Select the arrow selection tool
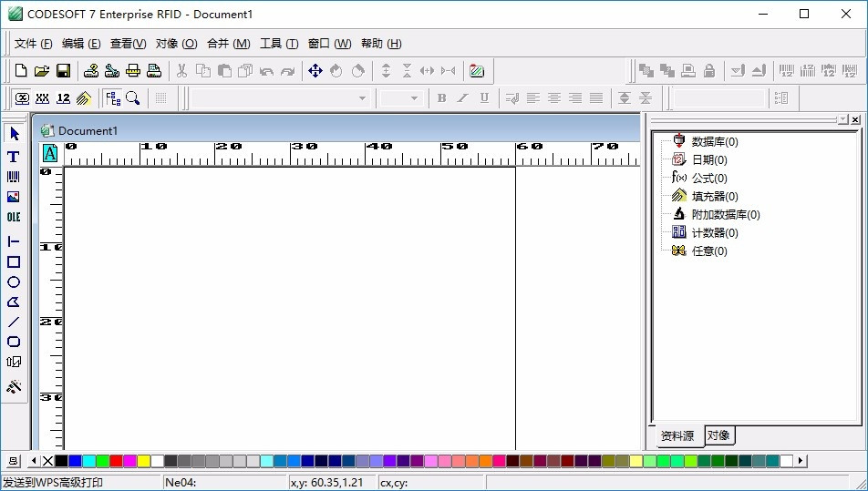 [x=14, y=134]
